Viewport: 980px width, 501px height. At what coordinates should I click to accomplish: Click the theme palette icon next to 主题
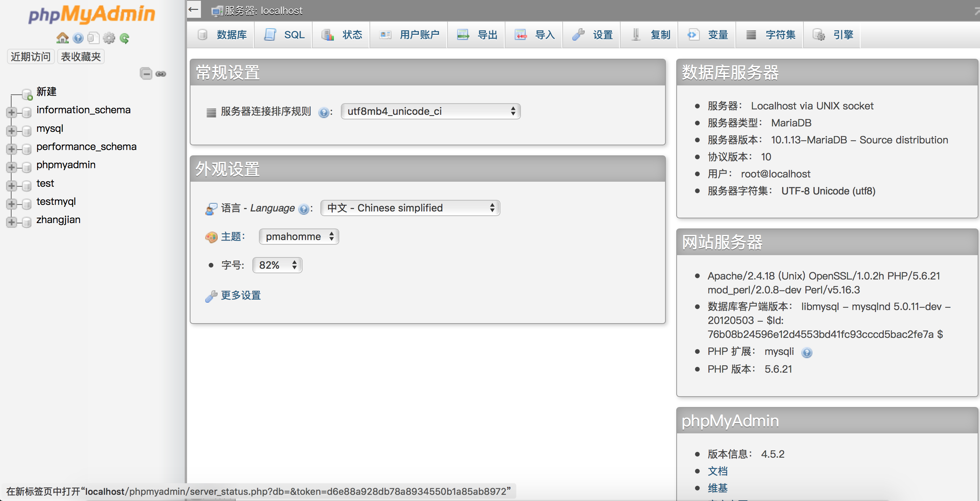pyautogui.click(x=211, y=237)
